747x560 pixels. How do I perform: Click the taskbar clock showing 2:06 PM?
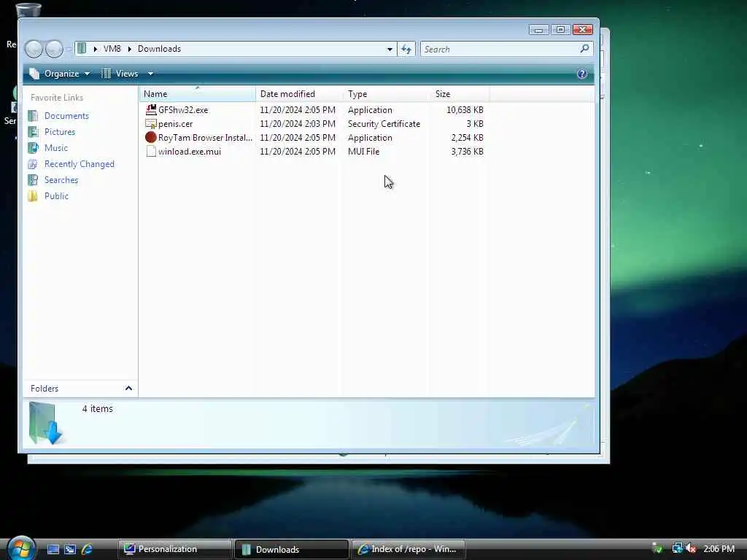tap(719, 549)
